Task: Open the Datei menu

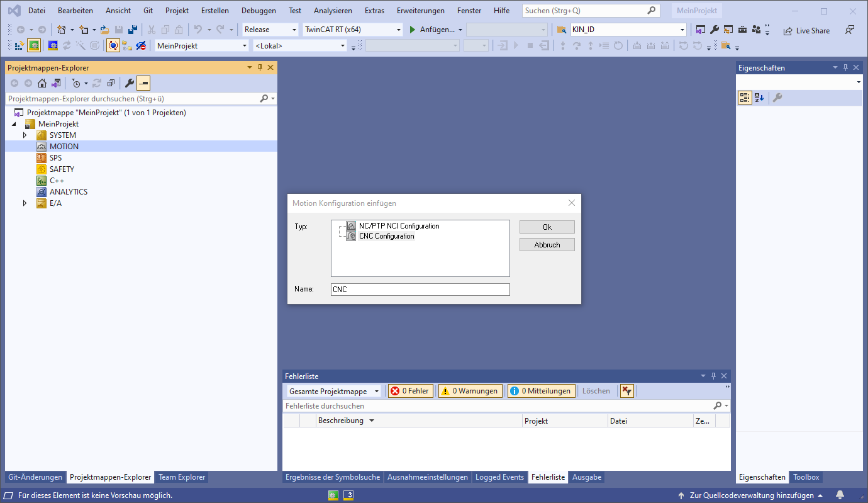Action: [x=37, y=11]
